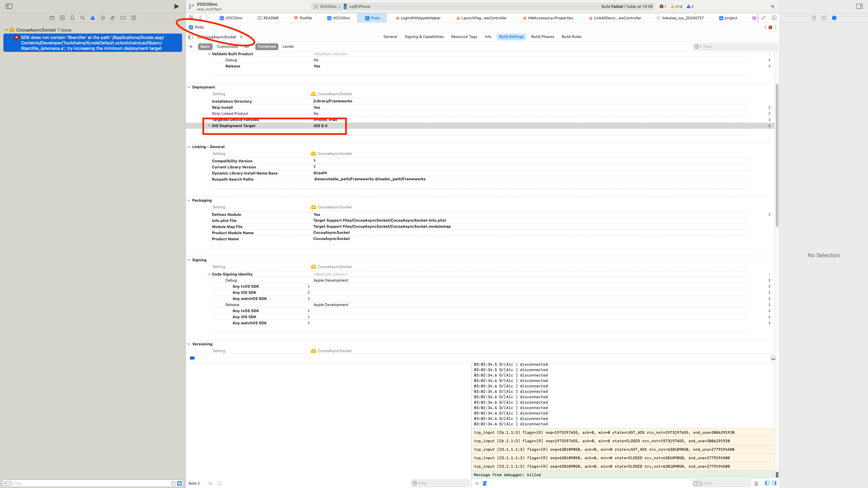Select Combined settings view

click(267, 47)
